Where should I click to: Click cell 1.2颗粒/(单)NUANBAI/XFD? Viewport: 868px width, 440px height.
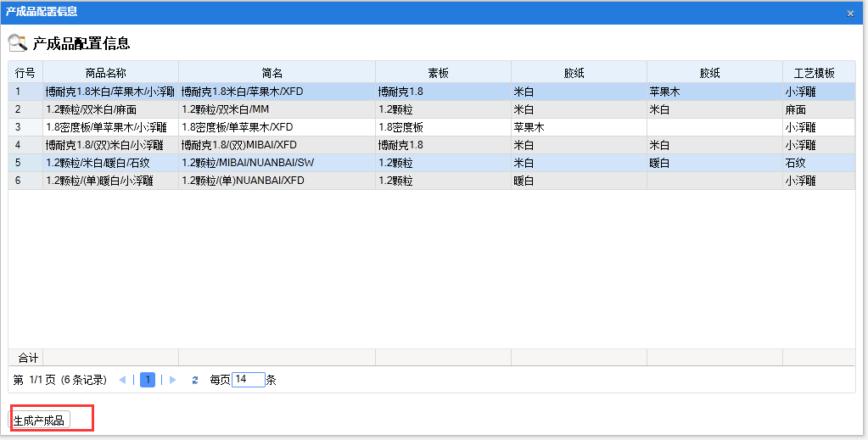click(277, 181)
